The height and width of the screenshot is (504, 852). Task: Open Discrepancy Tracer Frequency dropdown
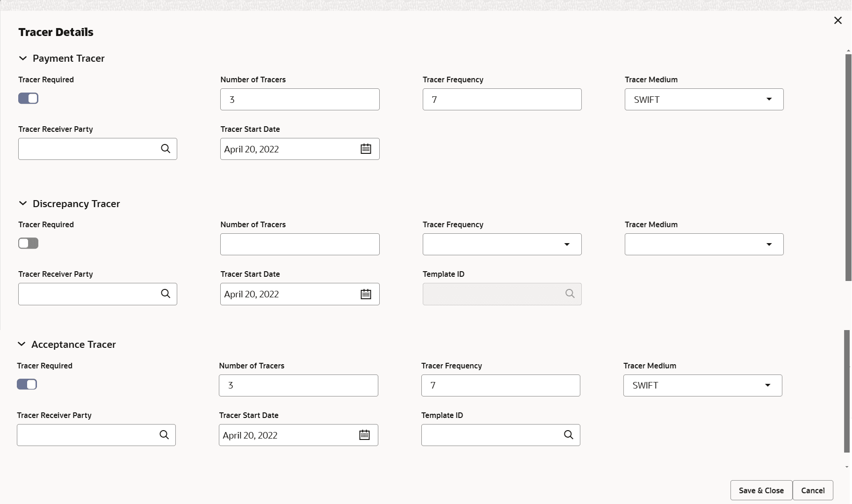[x=567, y=245]
